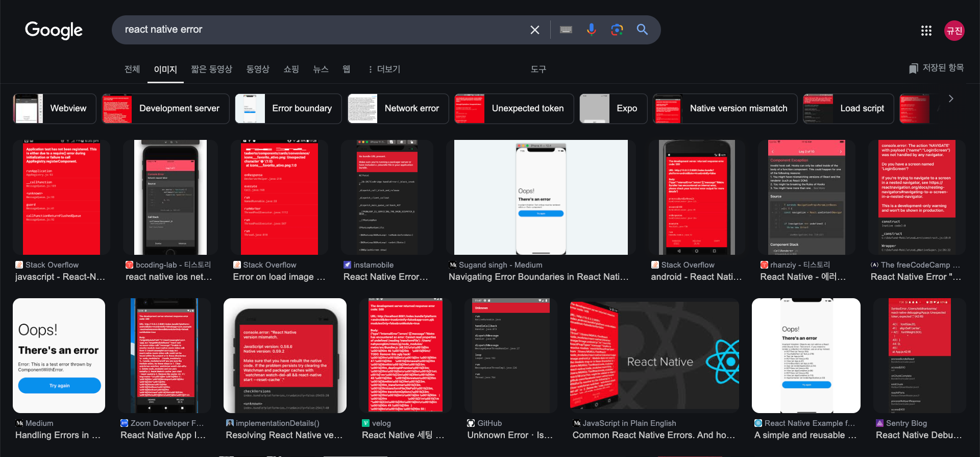Open the Error on load image thumbnail

(279, 197)
